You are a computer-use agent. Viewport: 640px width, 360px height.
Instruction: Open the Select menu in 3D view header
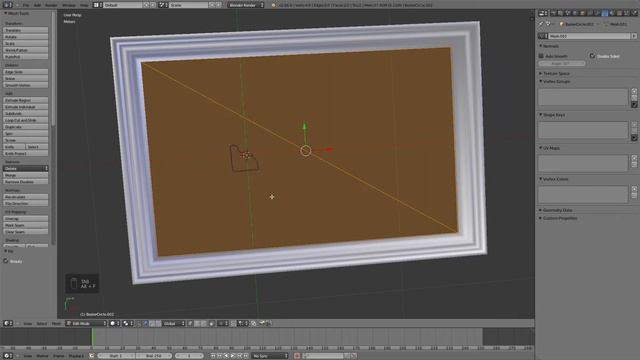pyautogui.click(x=42, y=323)
